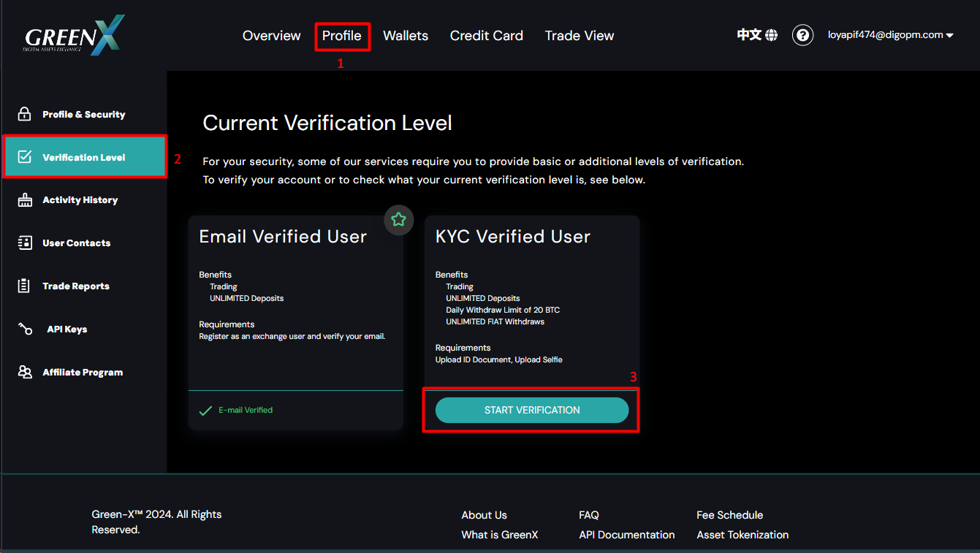Image resolution: width=980 pixels, height=553 pixels.
Task: Click the Email Verified User card title
Action: tap(283, 237)
